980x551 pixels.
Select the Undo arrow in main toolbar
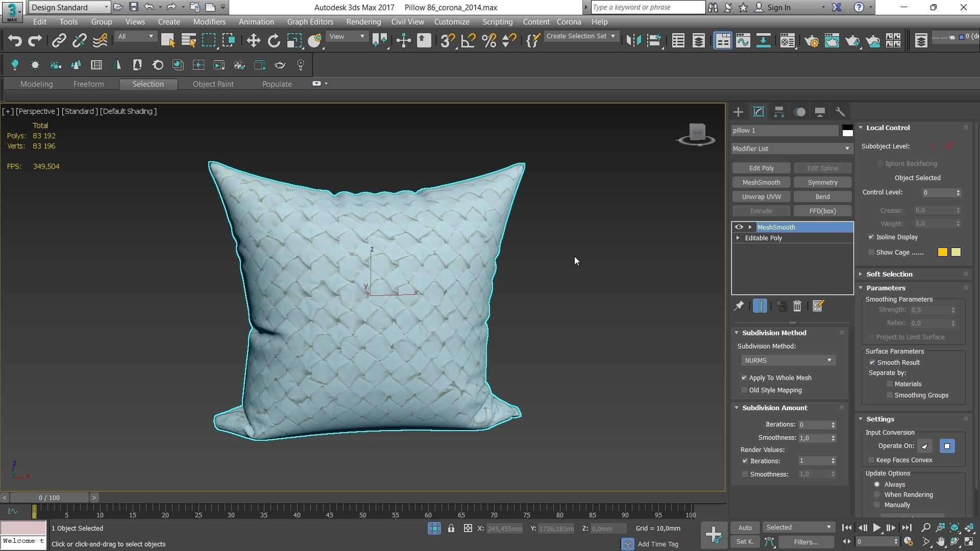tap(15, 41)
